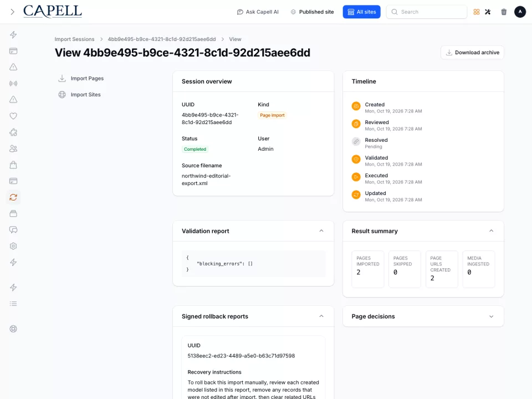Image resolution: width=532 pixels, height=399 pixels.
Task: Click the Admin user value
Action: click(265, 149)
